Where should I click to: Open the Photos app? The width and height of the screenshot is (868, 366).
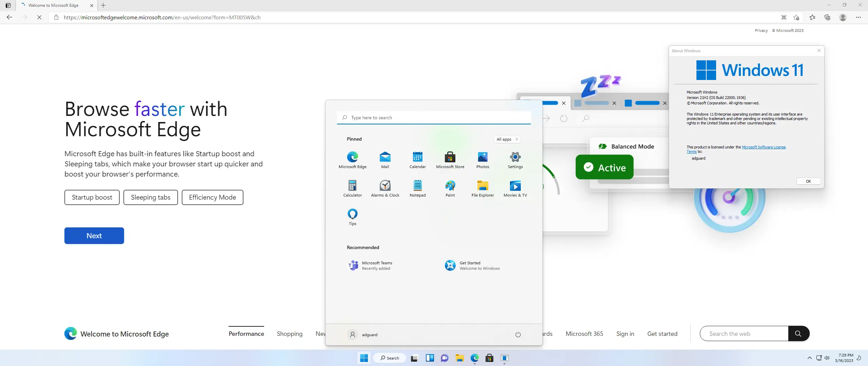482,159
